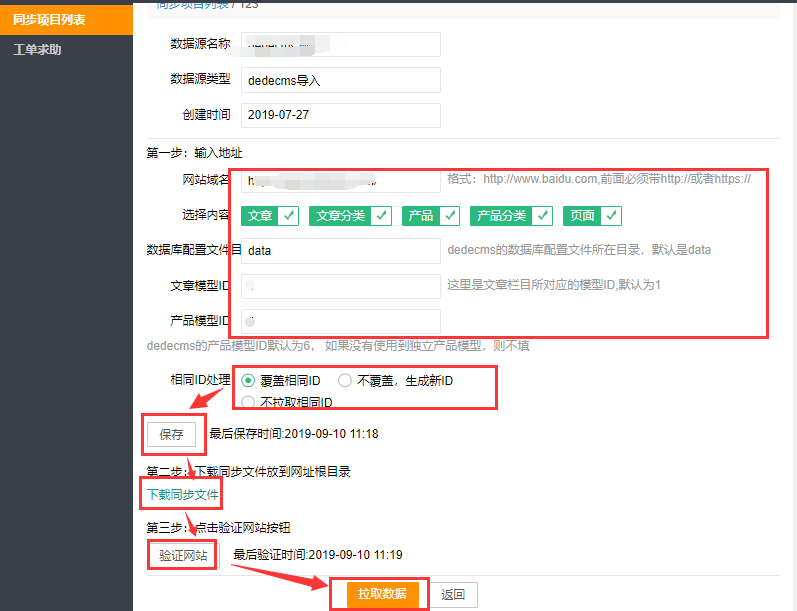This screenshot has height=611, width=797.
Task: Click the 数据源类型 field with dedecms导入
Action: [340, 80]
